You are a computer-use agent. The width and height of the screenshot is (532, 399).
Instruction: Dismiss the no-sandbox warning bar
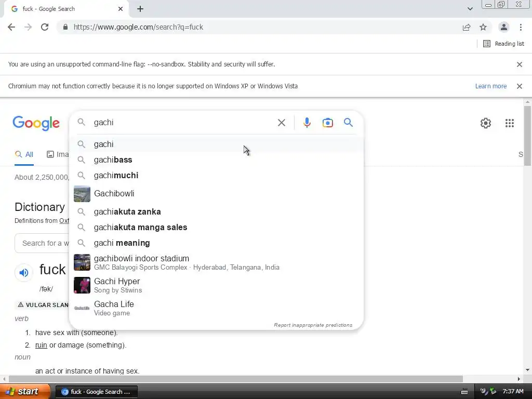[520, 64]
